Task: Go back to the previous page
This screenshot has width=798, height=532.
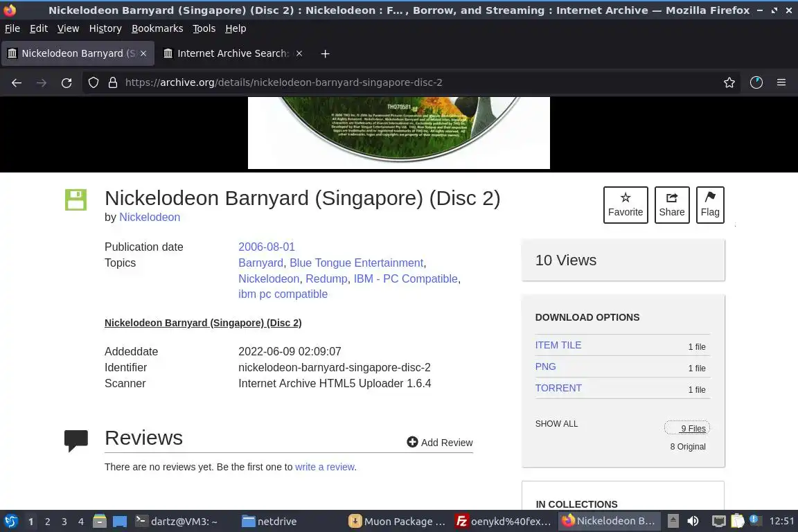Action: tap(17, 82)
